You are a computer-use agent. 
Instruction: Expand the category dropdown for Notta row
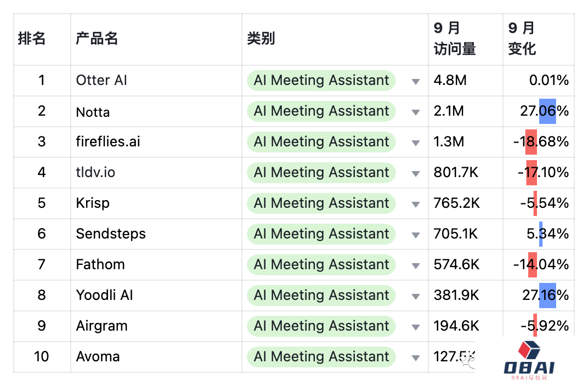coord(415,112)
